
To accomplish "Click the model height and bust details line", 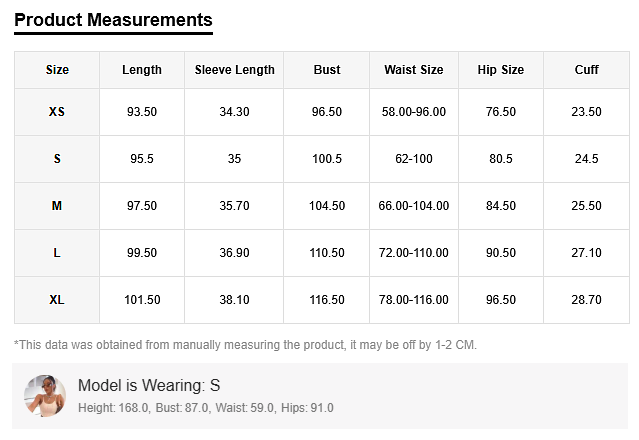I will pos(205,408).
